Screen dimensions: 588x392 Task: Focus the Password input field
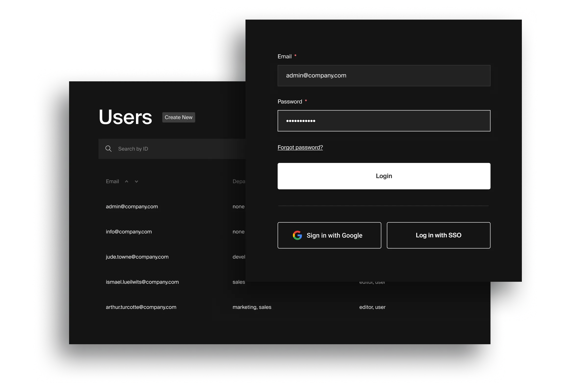[x=384, y=121]
